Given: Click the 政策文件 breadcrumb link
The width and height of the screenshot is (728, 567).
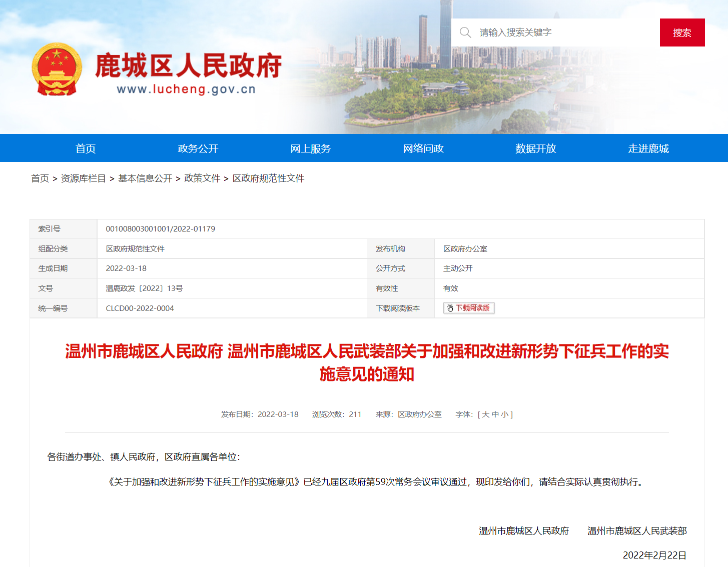Looking at the screenshot, I should point(202,178).
